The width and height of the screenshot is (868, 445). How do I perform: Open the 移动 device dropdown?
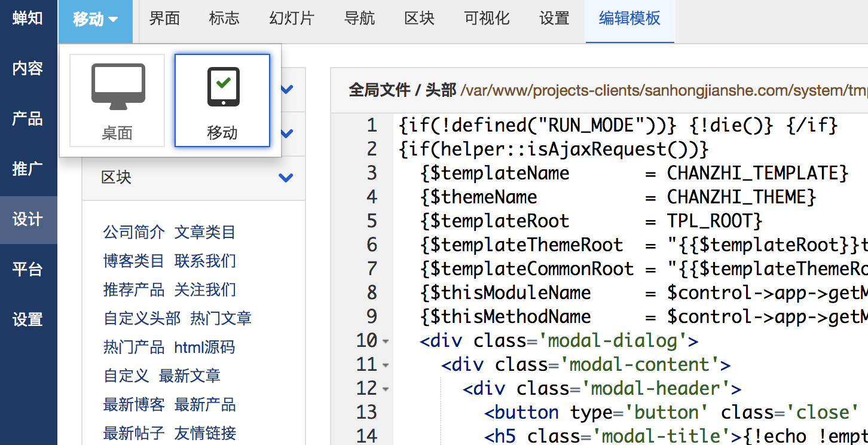(96, 19)
